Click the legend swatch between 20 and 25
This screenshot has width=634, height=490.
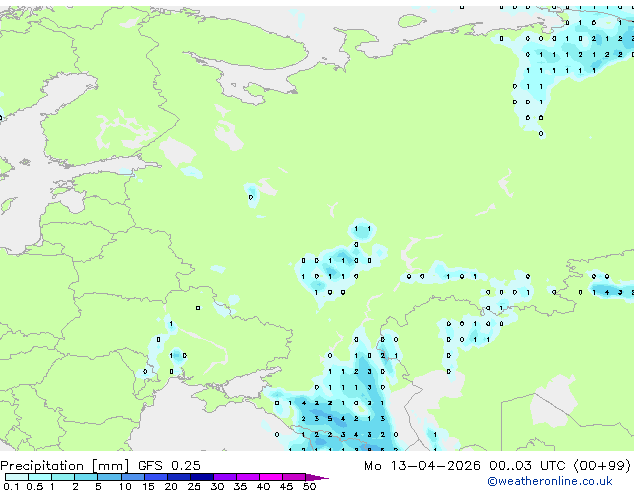pyautogui.click(x=182, y=477)
